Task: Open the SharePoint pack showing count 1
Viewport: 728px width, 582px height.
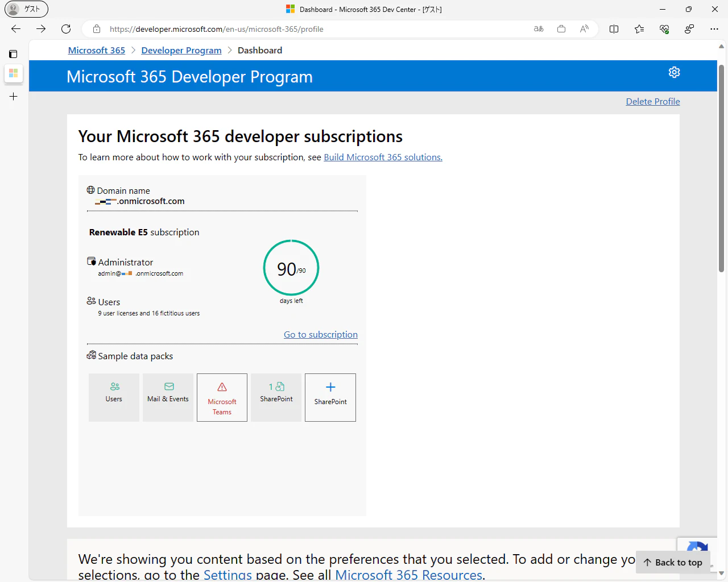Action: (x=276, y=397)
